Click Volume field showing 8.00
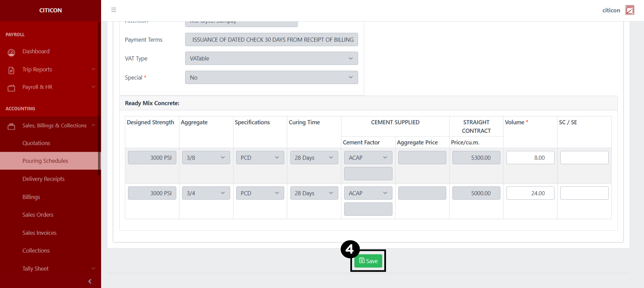Image resolution: width=644 pixels, height=288 pixels. (530, 158)
